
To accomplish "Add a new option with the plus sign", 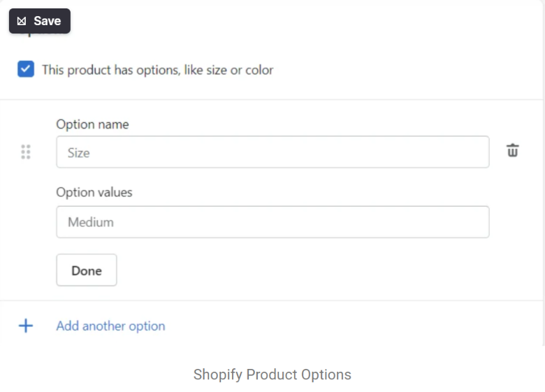I will (26, 326).
